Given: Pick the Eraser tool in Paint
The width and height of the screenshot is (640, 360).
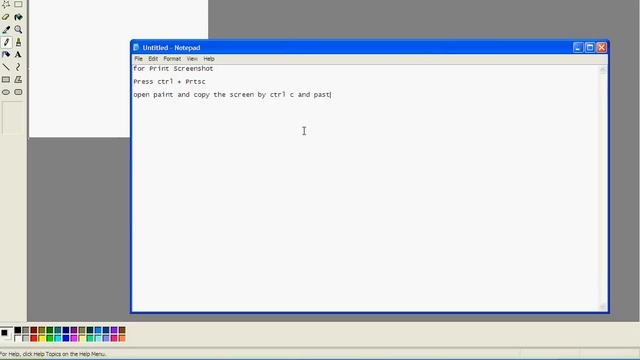Looking at the screenshot, I should [x=6, y=17].
